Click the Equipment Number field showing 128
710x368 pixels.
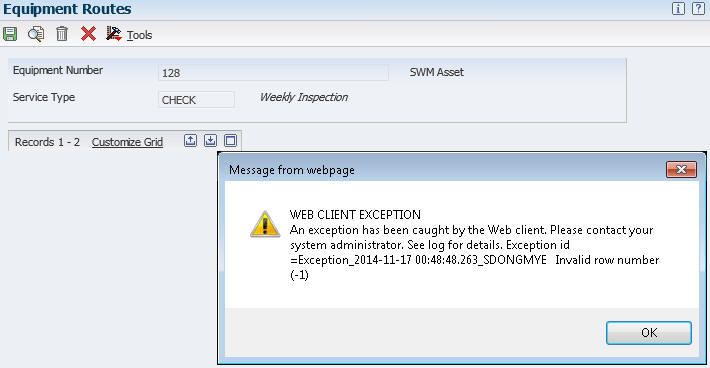pyautogui.click(x=273, y=72)
